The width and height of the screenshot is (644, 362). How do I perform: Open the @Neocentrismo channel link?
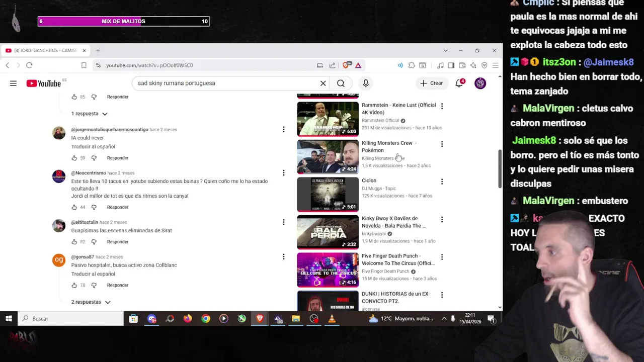click(89, 173)
